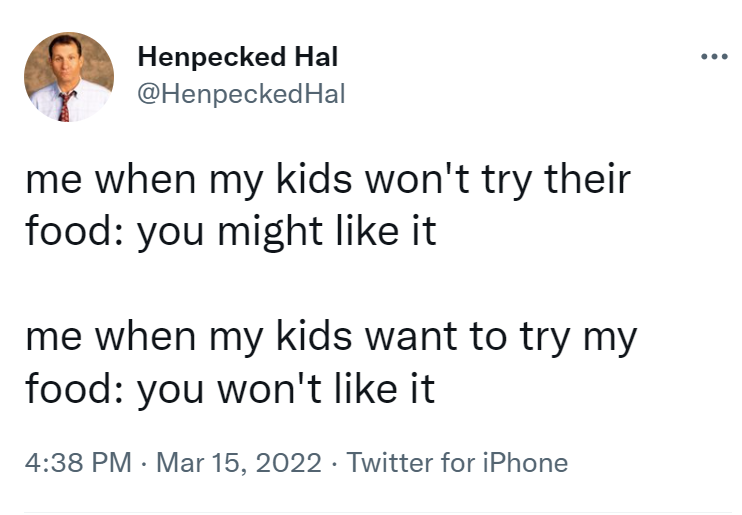Click the line "me when my kids won't try their"
Screen dimensions: 742x515
point(328,178)
